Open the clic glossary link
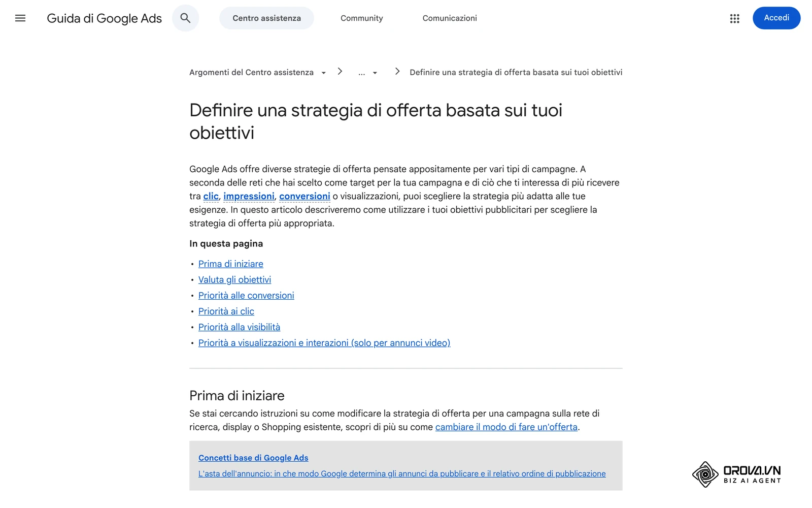This screenshot has width=812, height=508. 211,196
